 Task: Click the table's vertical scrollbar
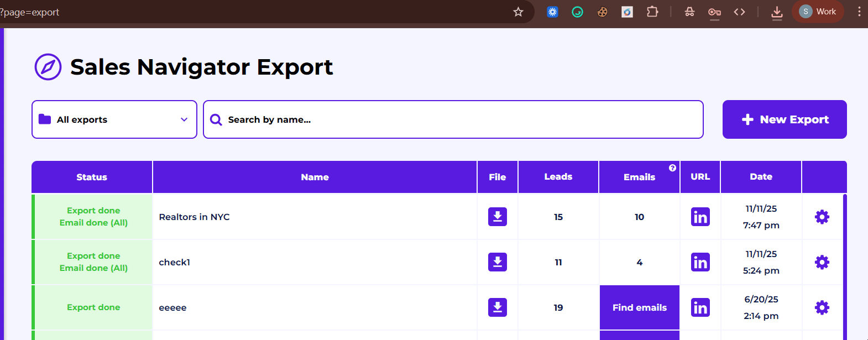pos(845,266)
